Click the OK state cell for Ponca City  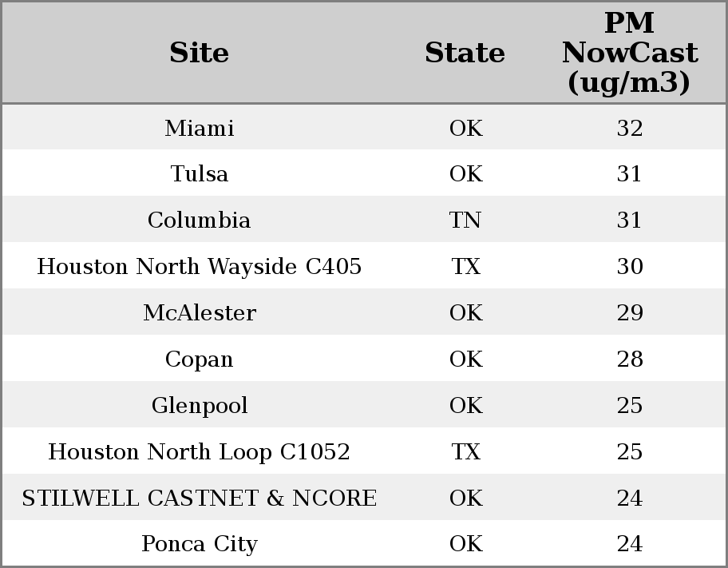pos(465,544)
